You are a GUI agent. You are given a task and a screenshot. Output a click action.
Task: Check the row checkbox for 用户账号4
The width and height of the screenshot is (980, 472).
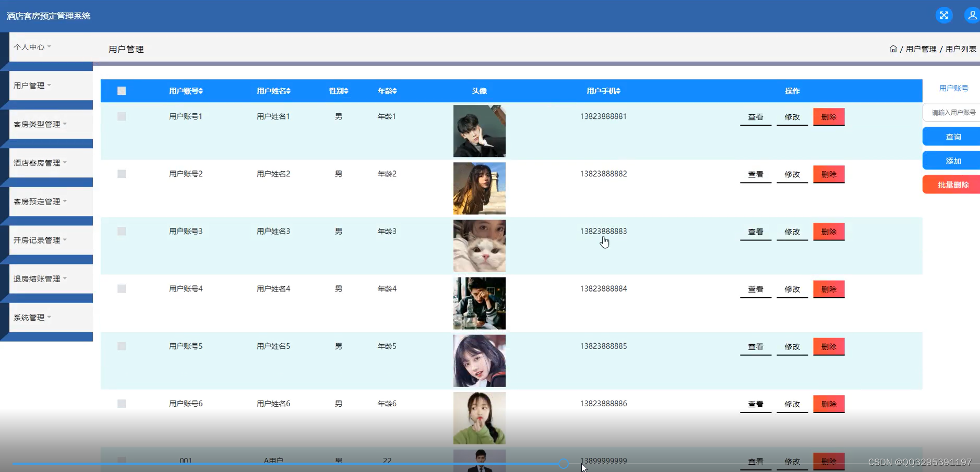122,288
